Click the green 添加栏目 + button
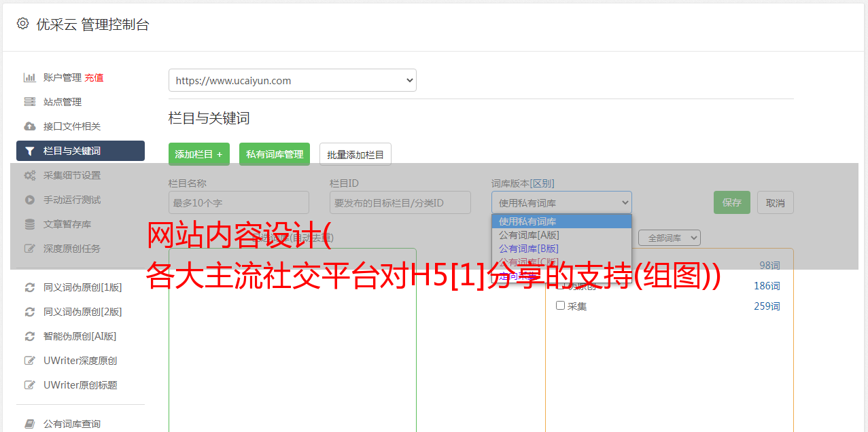Screen dimensions: 868x432 coord(199,154)
